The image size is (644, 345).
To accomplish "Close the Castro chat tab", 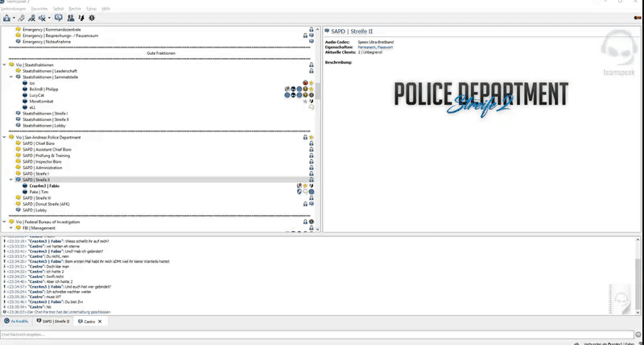I will 100,322.
